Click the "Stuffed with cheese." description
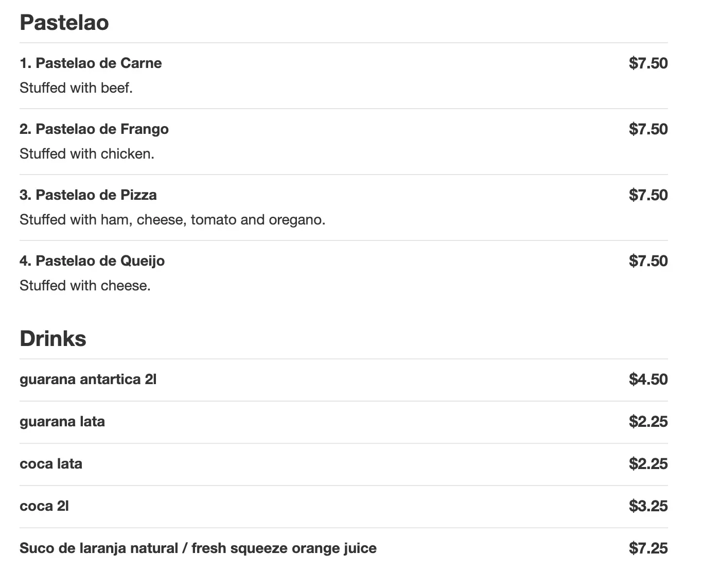This screenshot has width=705, height=588. [85, 286]
